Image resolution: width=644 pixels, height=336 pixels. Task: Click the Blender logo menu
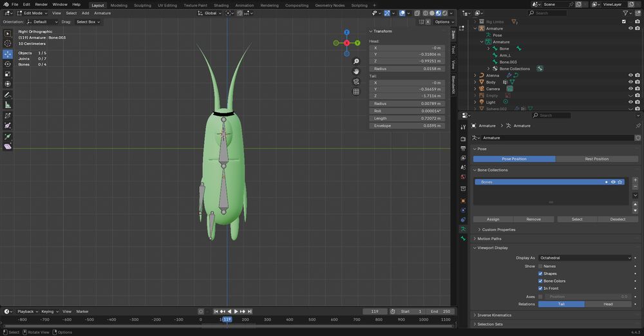point(6,5)
